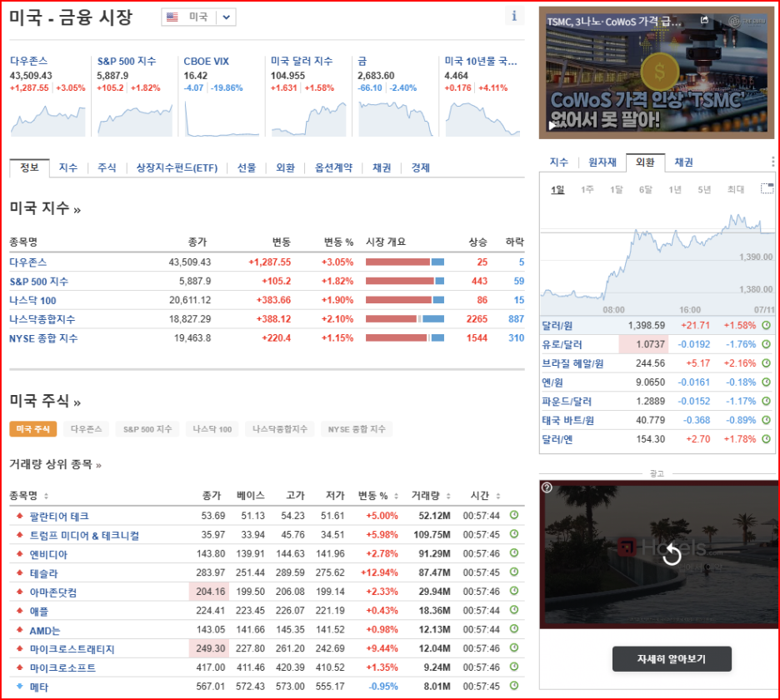Click the clock icon in 브라질 헤알/원 row
The height and width of the screenshot is (700, 780).
(x=766, y=362)
